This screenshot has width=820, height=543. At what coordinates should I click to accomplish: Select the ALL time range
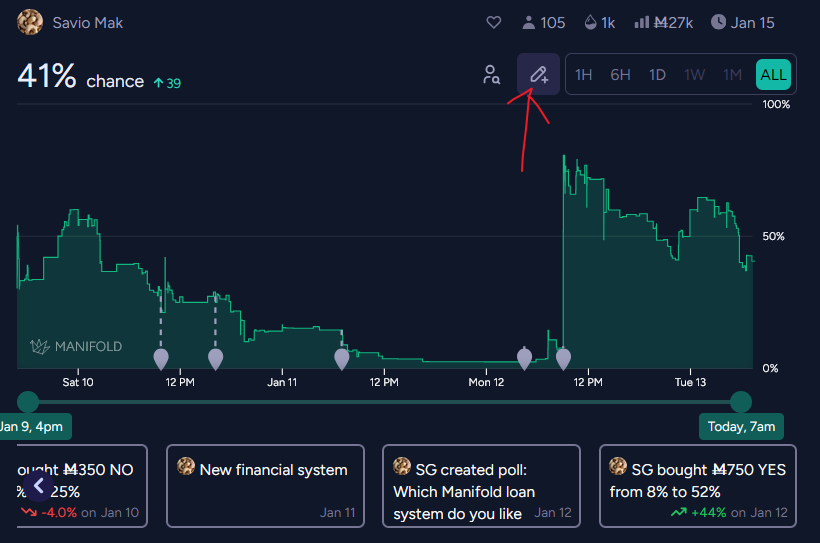click(x=773, y=74)
